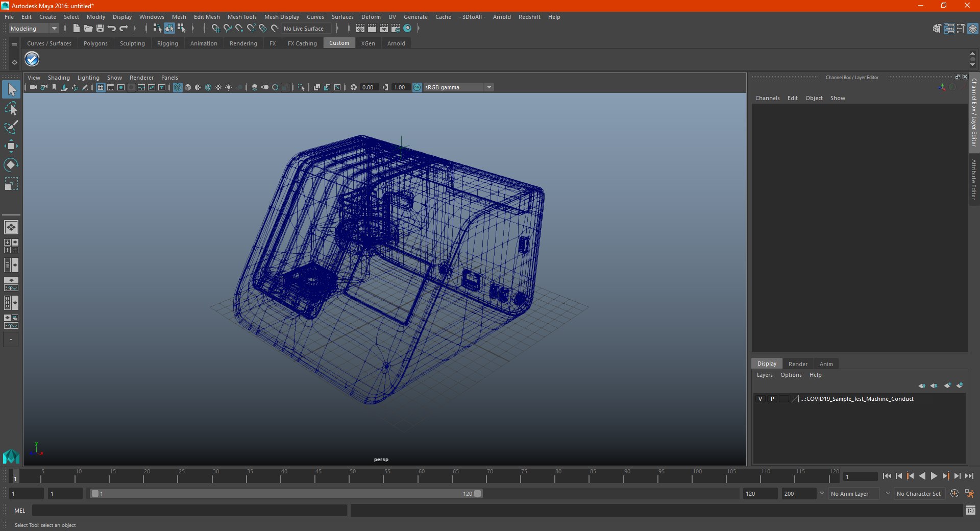Open the Shading panel menu
The height and width of the screenshot is (531, 980).
59,78
